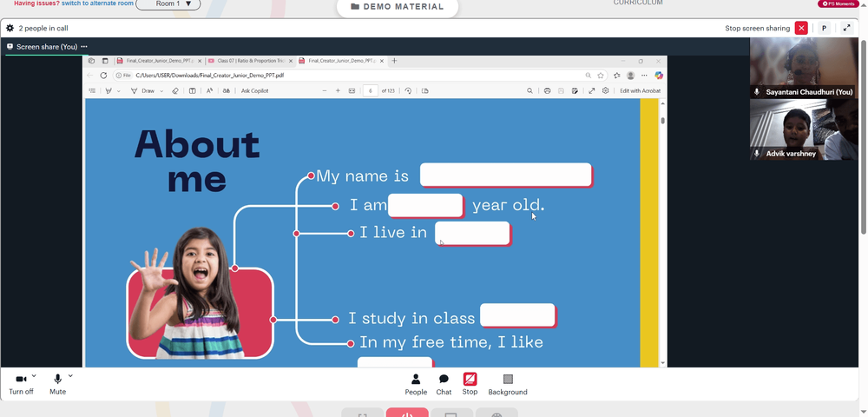868x417 pixels.
Task: Click the PDF page number field
Action: click(x=371, y=91)
